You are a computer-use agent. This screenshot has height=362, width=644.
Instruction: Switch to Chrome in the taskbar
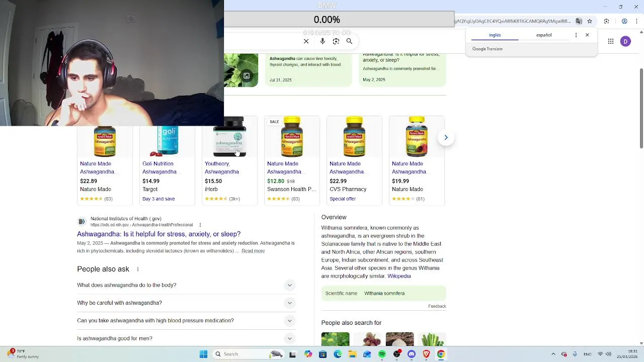[x=441, y=354]
